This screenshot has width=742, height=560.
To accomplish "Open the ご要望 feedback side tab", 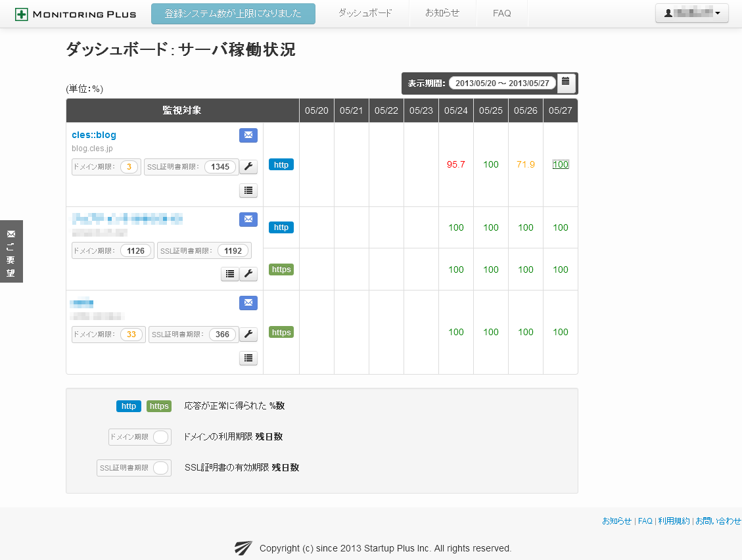I will (11, 252).
